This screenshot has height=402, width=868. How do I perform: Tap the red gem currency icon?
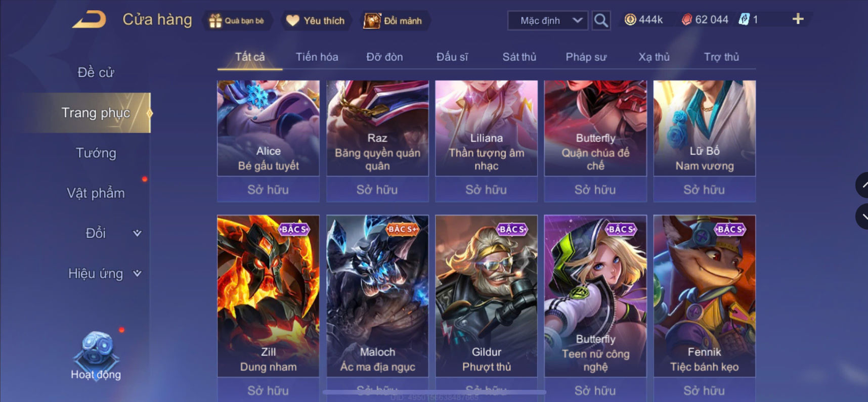[686, 20]
